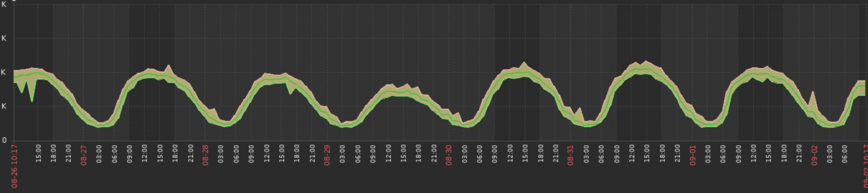The image size is (868, 193).
Task: Click the 0 value on the y-axis
Action: point(4,140)
